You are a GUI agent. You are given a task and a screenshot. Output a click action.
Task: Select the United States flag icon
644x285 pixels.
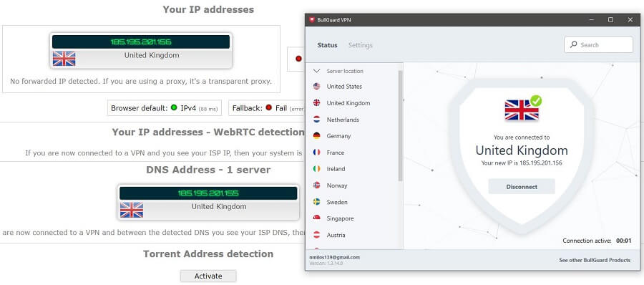(x=317, y=87)
